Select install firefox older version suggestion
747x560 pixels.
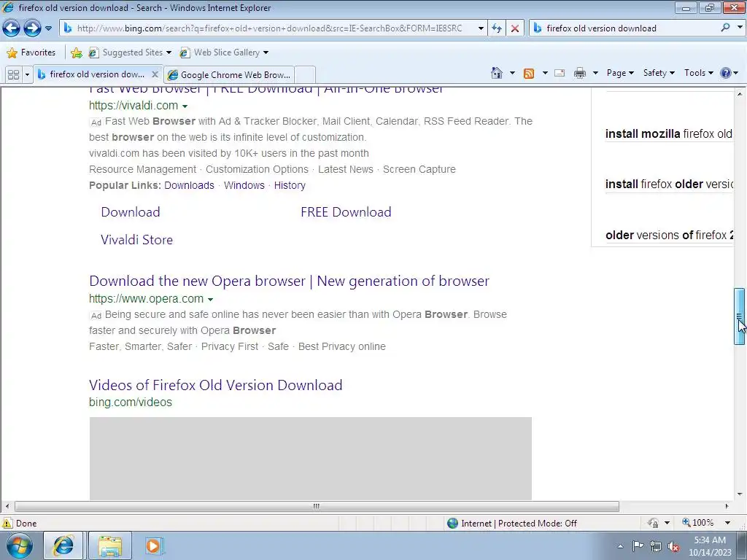pyautogui.click(x=668, y=184)
